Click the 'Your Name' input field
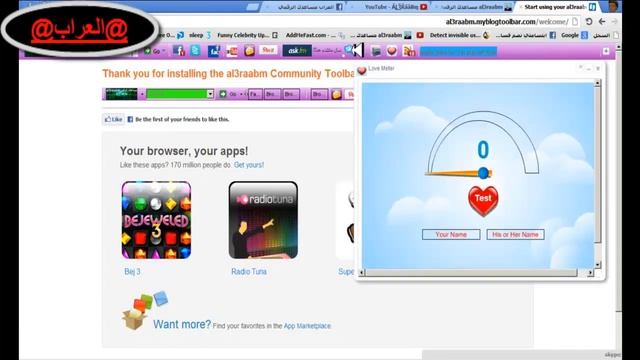 (451, 235)
